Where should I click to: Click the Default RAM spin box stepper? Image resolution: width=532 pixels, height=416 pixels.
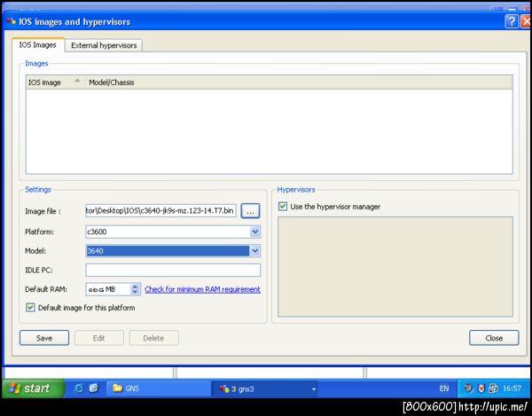coord(135,289)
